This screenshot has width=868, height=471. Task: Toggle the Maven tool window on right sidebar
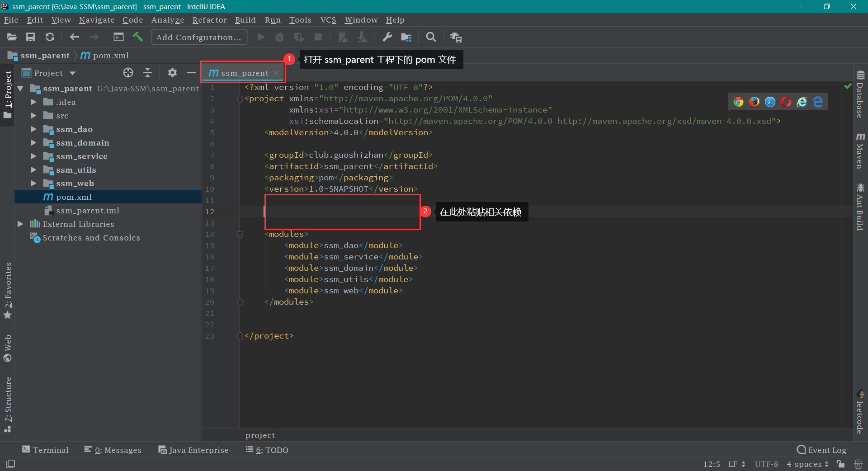(x=860, y=151)
